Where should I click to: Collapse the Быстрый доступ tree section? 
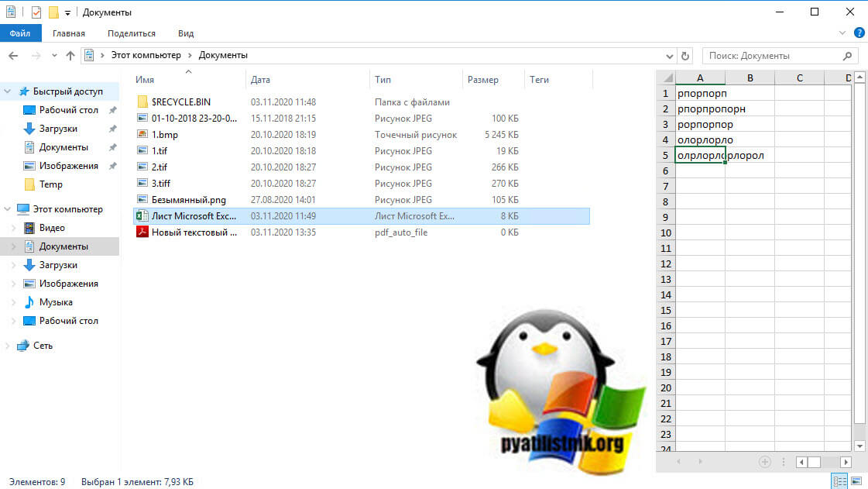pyautogui.click(x=8, y=91)
